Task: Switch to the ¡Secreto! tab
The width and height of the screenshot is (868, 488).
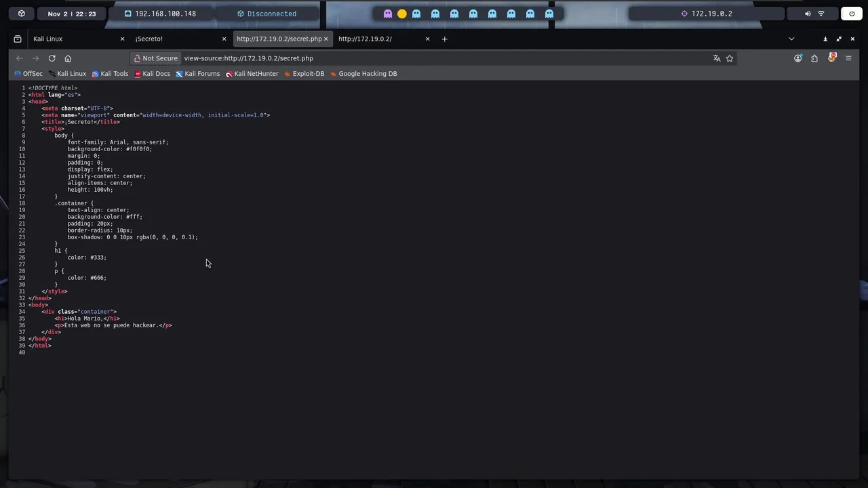Action: click(x=179, y=39)
